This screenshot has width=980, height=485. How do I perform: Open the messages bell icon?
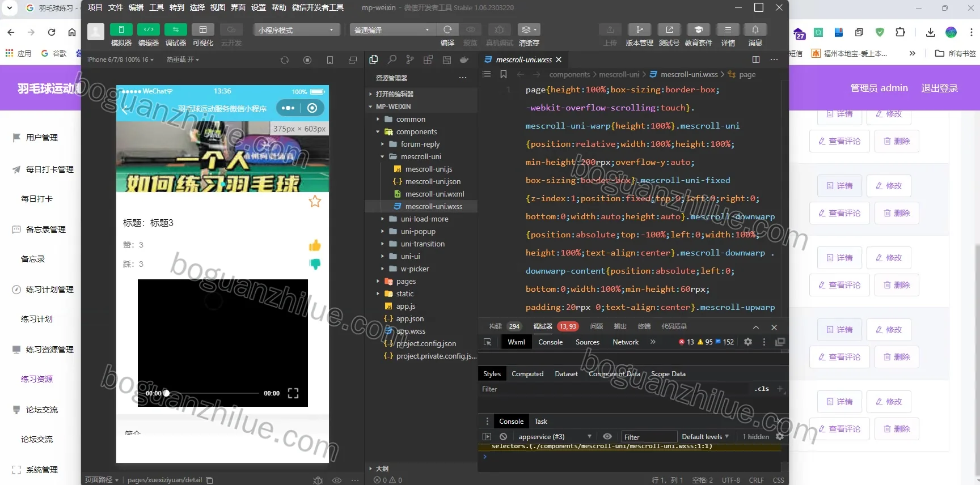pyautogui.click(x=755, y=29)
